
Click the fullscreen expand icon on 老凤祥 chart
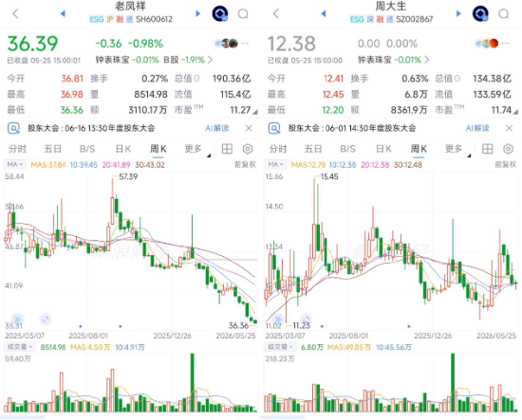click(x=46, y=320)
